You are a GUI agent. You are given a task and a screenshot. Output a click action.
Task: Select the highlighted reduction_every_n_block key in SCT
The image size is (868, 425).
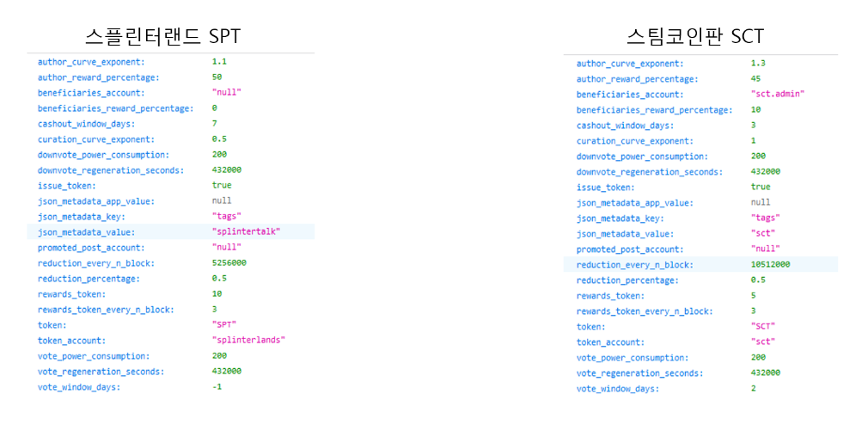634,266
